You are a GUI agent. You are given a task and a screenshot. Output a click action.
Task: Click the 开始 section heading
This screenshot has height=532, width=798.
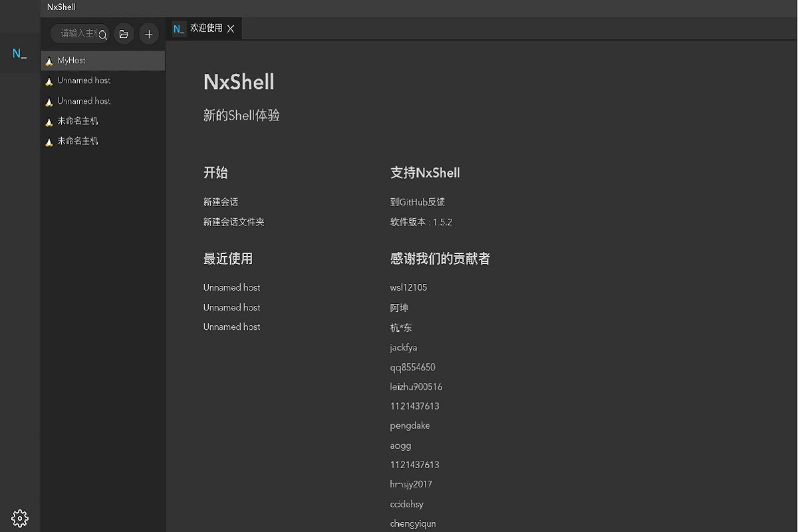click(215, 173)
